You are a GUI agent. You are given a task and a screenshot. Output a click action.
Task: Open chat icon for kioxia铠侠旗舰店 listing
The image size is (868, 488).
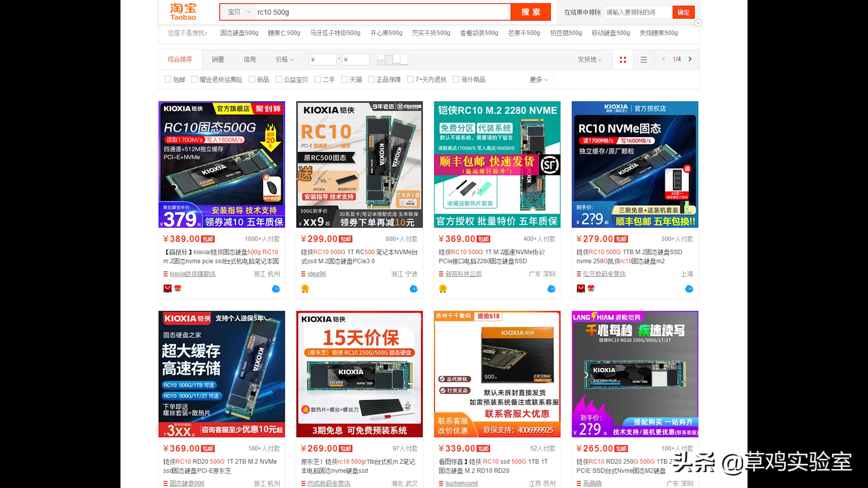[x=276, y=289]
